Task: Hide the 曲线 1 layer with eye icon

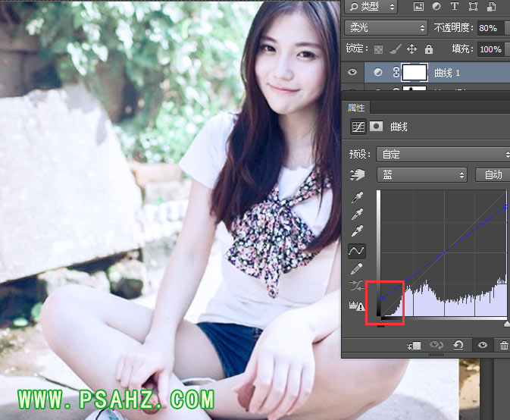Action: click(x=352, y=72)
